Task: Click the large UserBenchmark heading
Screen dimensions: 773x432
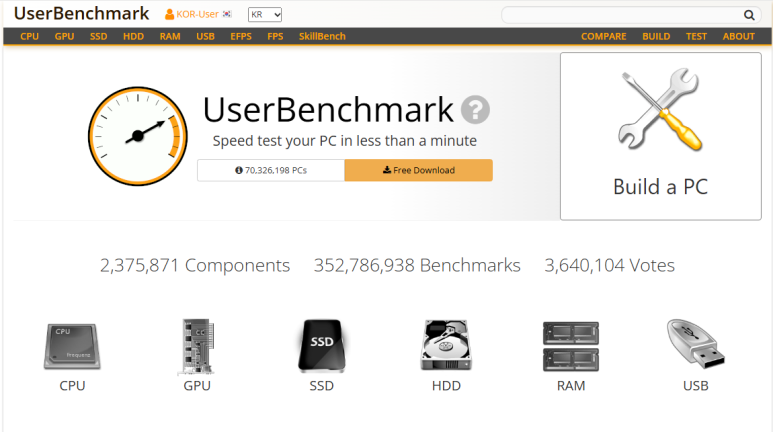Action: tap(328, 109)
